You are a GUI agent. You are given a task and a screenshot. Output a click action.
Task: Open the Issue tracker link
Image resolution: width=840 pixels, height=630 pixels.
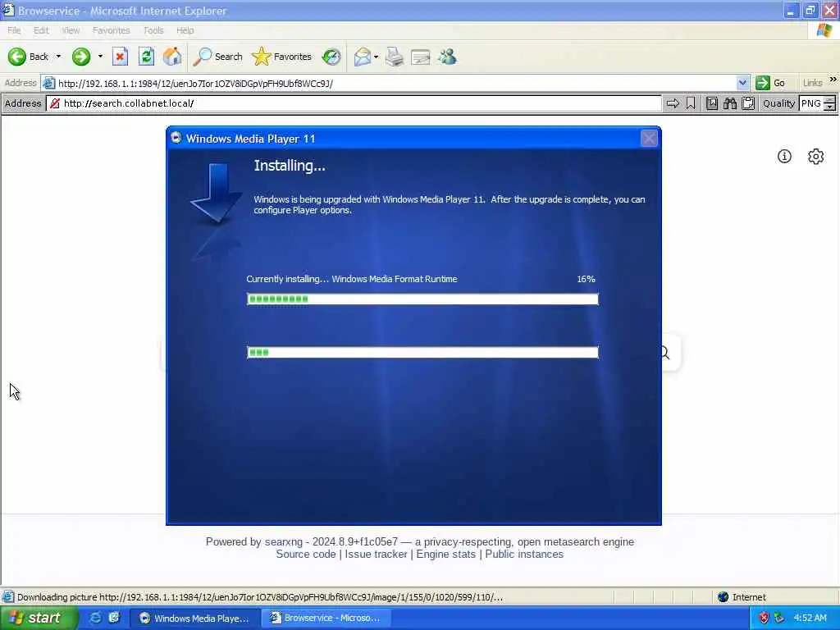(376, 555)
